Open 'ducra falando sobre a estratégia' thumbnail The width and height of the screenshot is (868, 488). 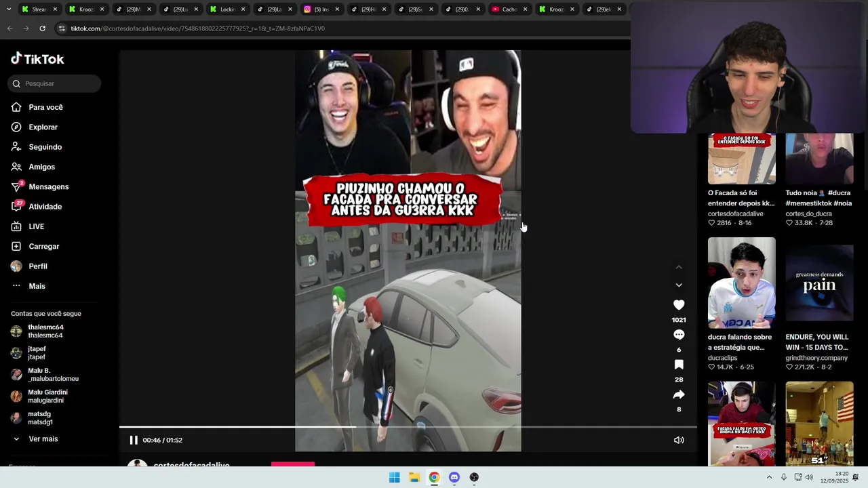[742, 283]
